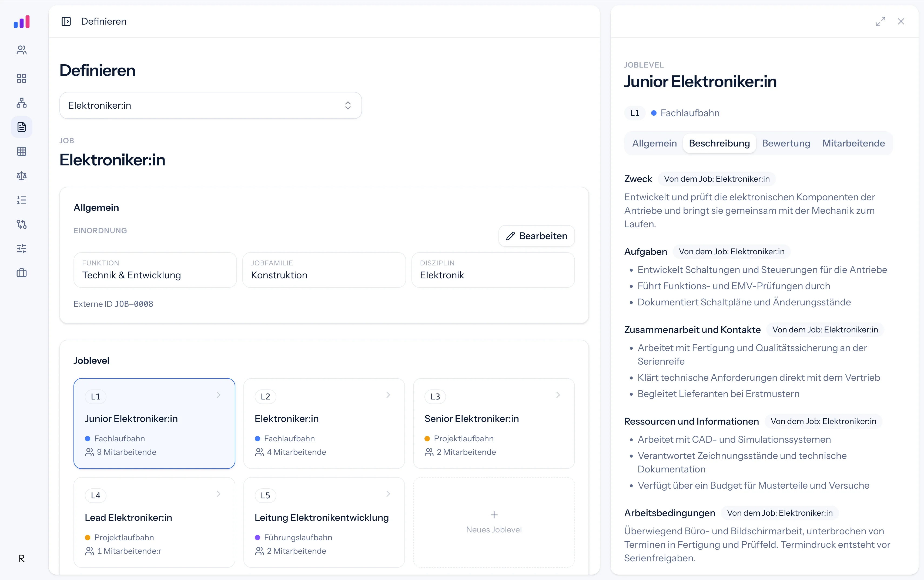Click the Ressourcen und Informationen source badge
This screenshot has width=924, height=580.
coord(823,422)
